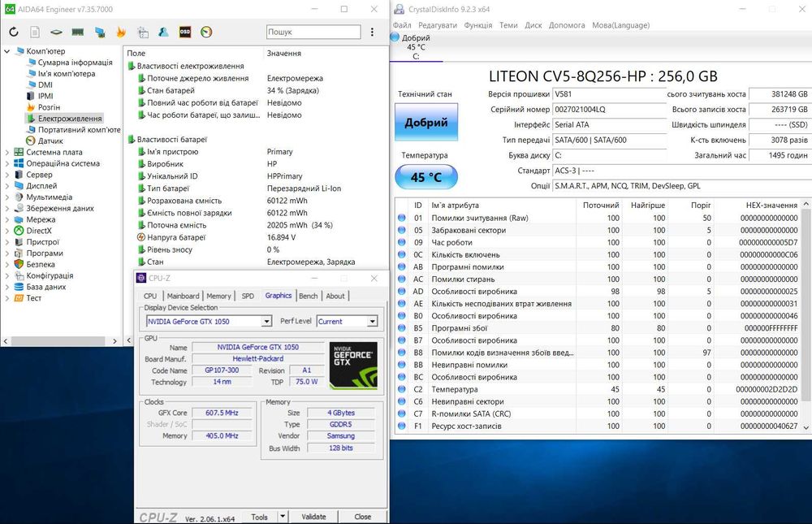Open the AIDA64 OSD panel icon
The height and width of the screenshot is (524, 812).
click(x=185, y=32)
